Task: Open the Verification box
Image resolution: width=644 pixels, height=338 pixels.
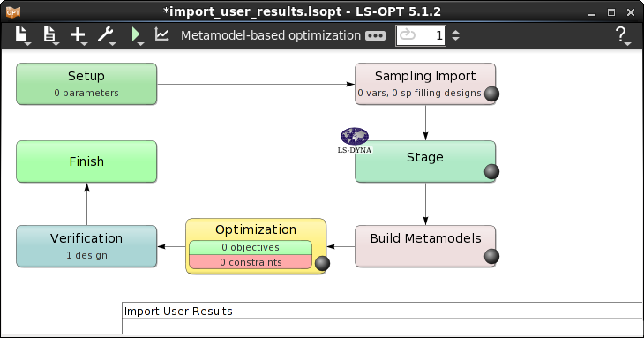Action: tap(86, 246)
